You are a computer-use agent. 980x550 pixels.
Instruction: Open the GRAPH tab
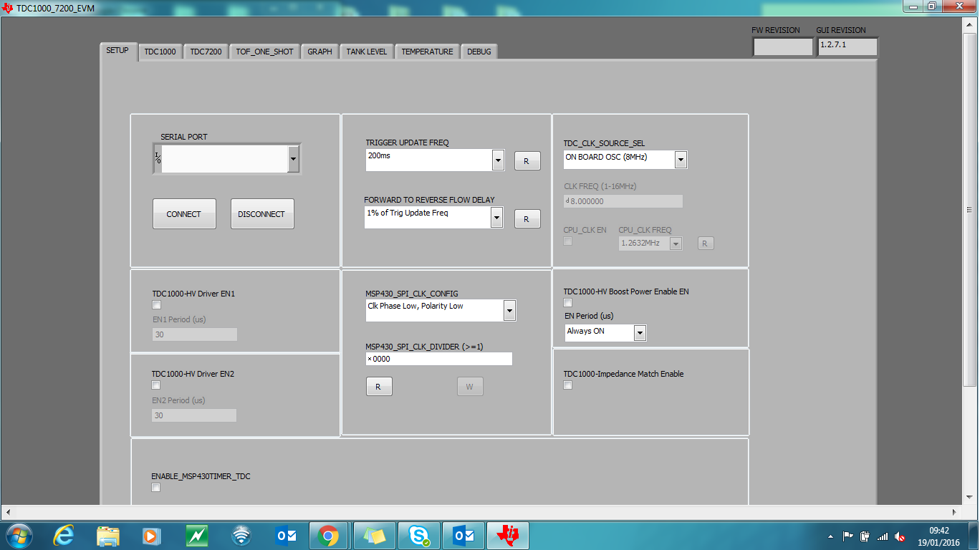point(320,52)
